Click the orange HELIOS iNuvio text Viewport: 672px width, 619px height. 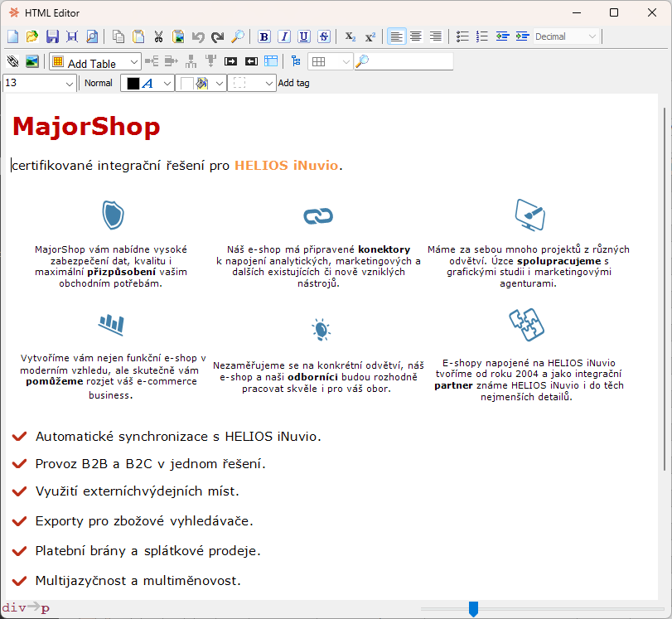287,166
